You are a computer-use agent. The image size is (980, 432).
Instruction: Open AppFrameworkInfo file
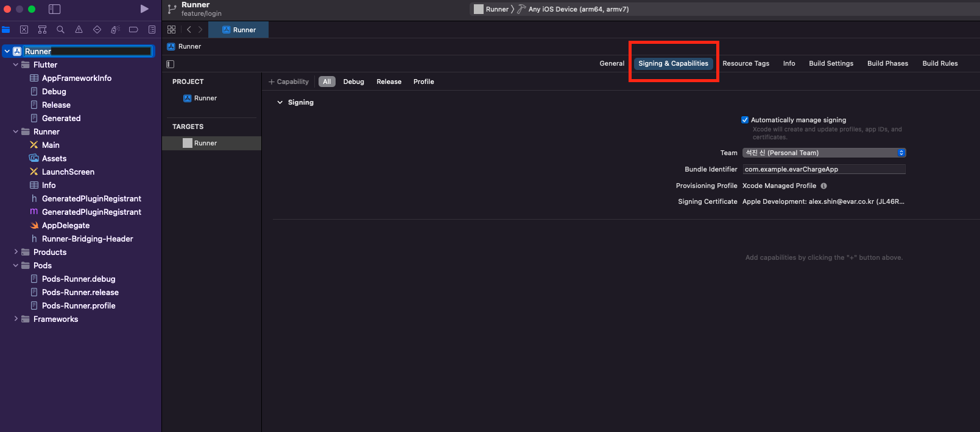(76, 78)
